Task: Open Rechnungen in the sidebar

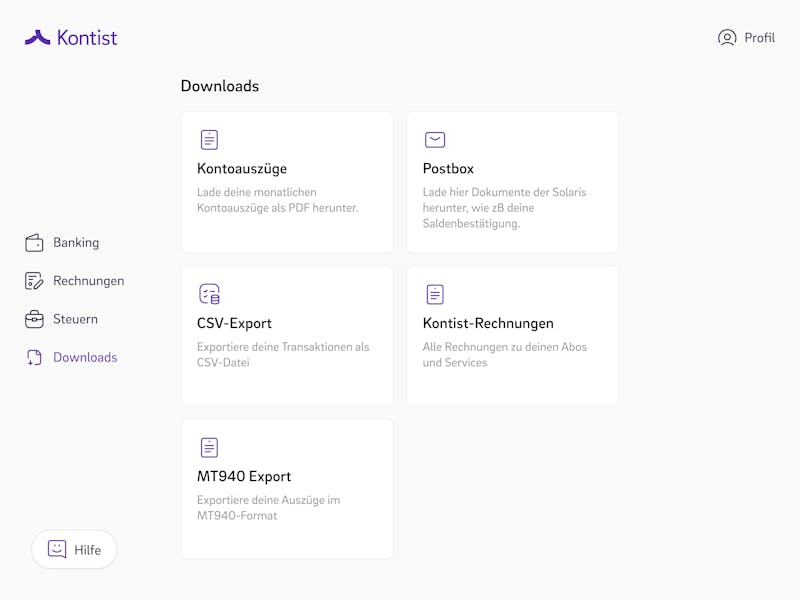Action: 74,281
